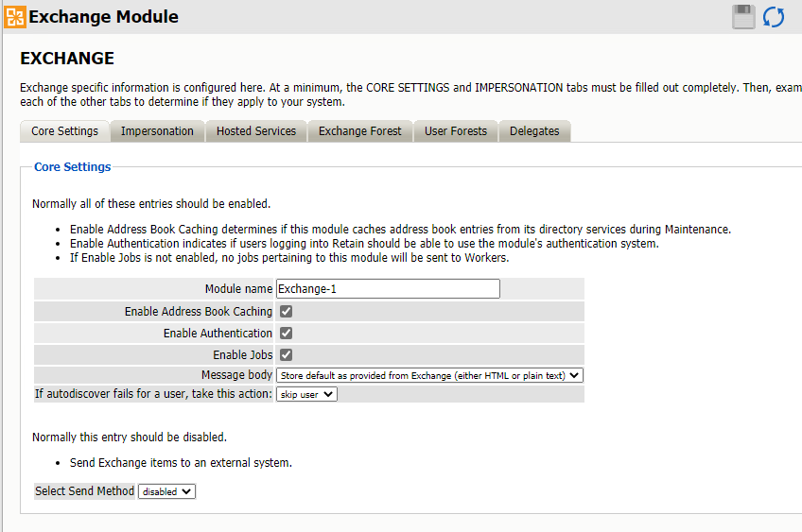Uncheck the Enable Authentication checkbox

(286, 333)
